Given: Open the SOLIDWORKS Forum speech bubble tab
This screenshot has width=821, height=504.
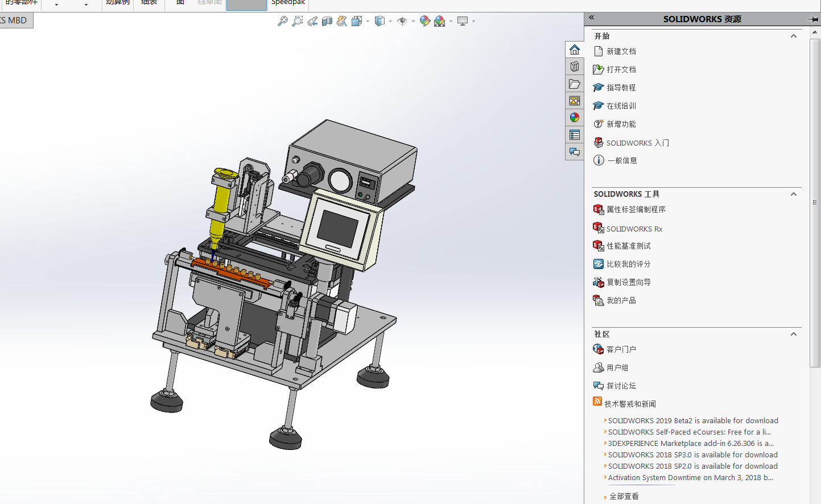Looking at the screenshot, I should coord(575,152).
